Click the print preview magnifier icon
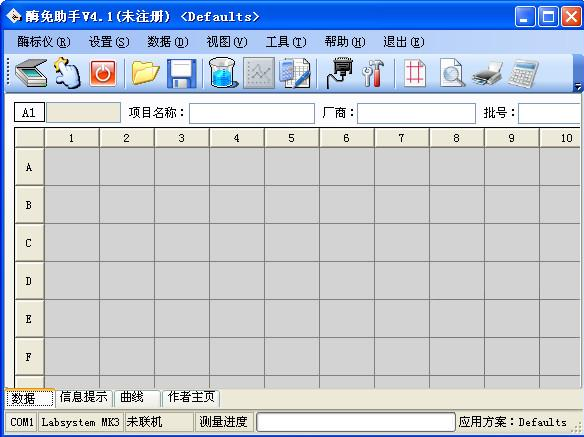 (x=451, y=73)
